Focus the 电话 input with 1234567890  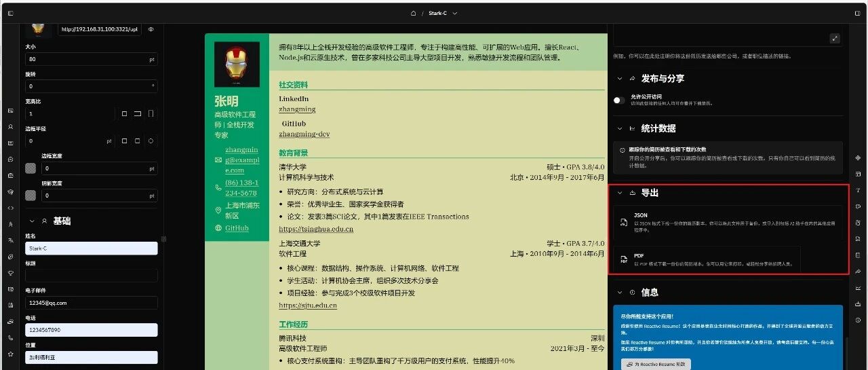(x=92, y=330)
